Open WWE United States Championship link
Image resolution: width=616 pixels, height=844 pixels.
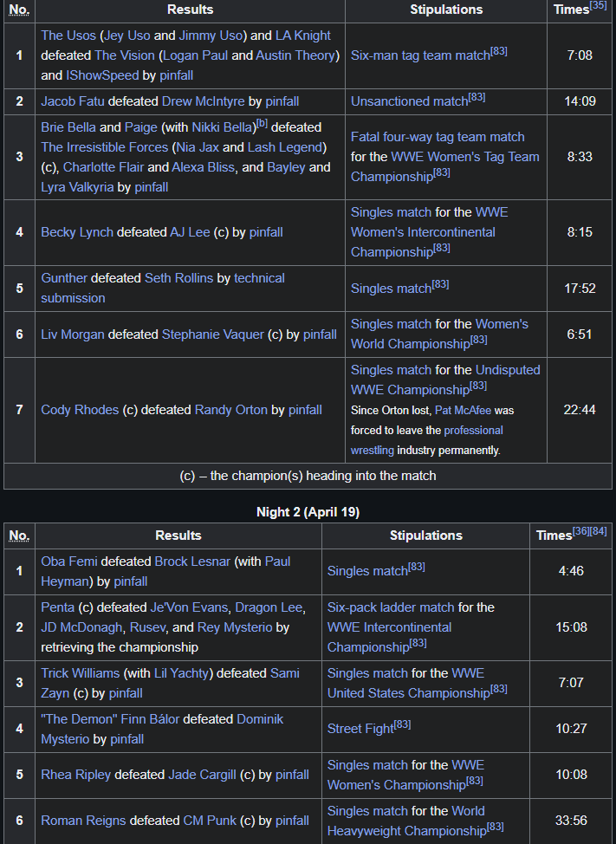coord(408,684)
